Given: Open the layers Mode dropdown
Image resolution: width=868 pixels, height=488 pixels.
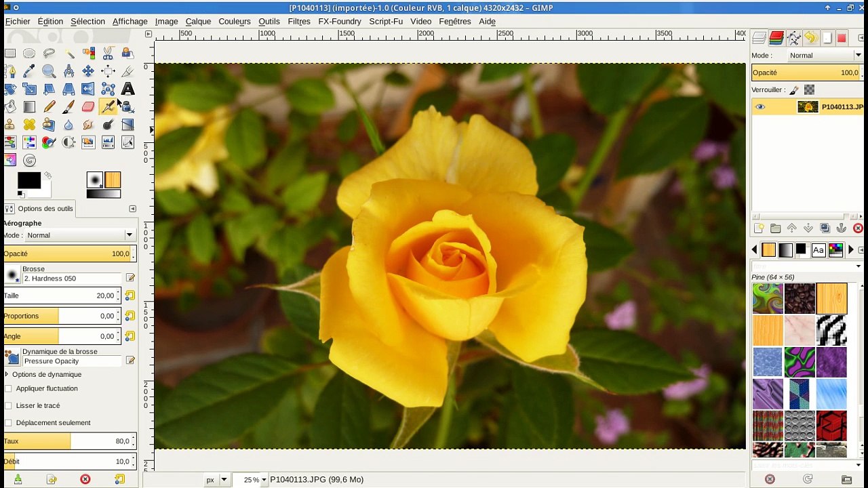Looking at the screenshot, I should pyautogui.click(x=824, y=56).
